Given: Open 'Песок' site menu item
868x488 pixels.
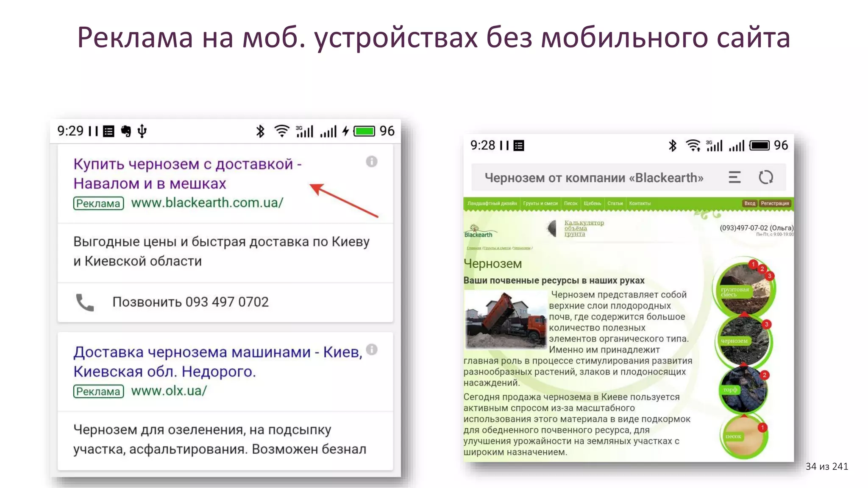Looking at the screenshot, I should (571, 203).
